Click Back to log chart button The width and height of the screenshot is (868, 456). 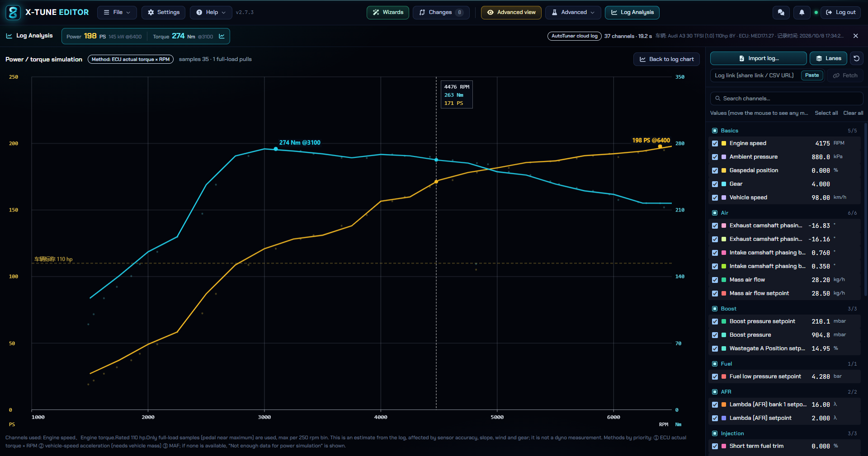666,59
